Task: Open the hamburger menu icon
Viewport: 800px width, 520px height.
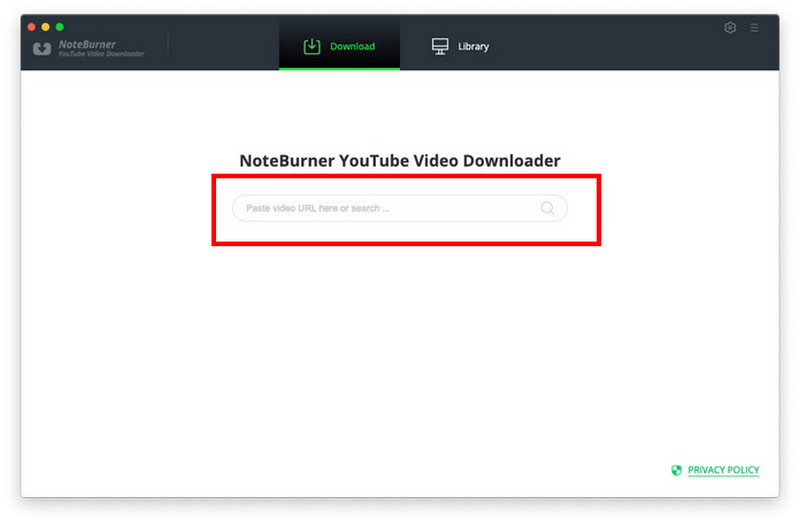Action: pos(754,28)
